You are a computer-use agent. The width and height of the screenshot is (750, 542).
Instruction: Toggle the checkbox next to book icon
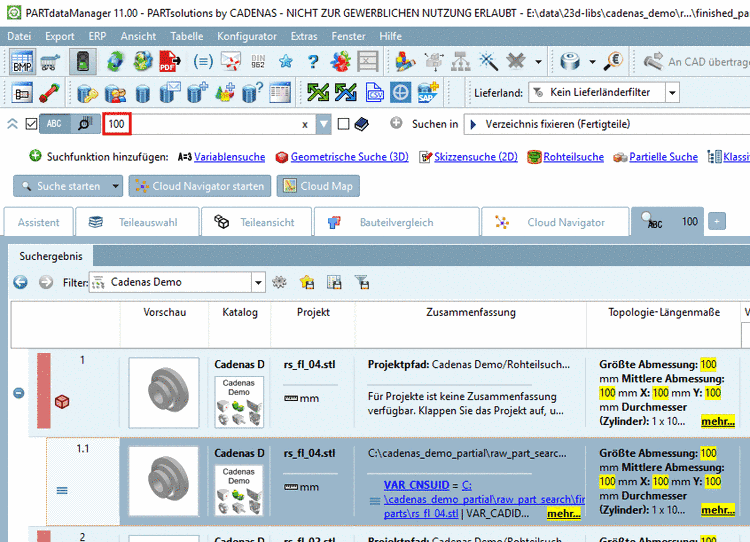coord(343,124)
